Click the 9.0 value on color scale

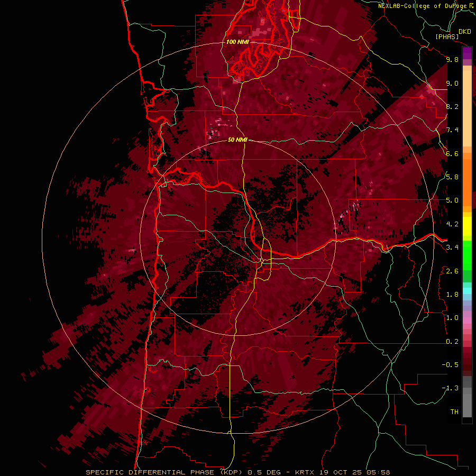(452, 83)
